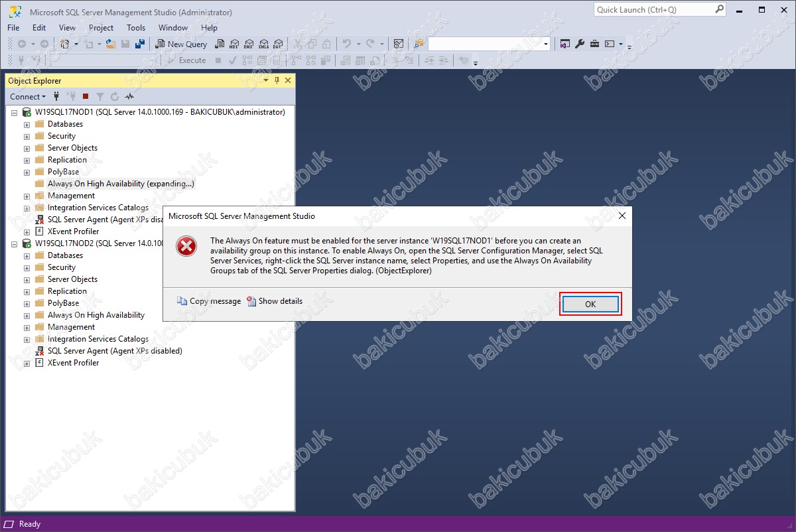Open a new DAX query
The width and height of the screenshot is (796, 532).
[x=279, y=44]
